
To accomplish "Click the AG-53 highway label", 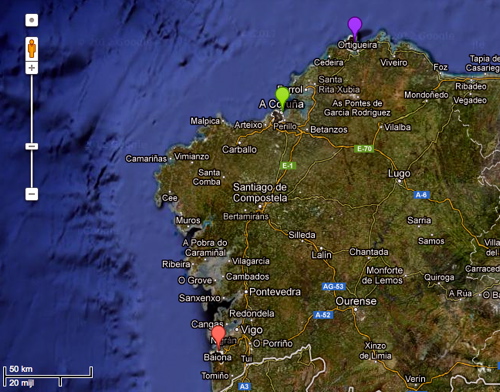I will pos(333,287).
